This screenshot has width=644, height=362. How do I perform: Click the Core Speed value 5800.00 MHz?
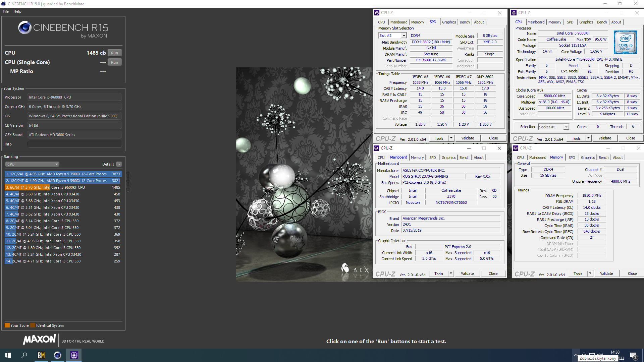[554, 96]
